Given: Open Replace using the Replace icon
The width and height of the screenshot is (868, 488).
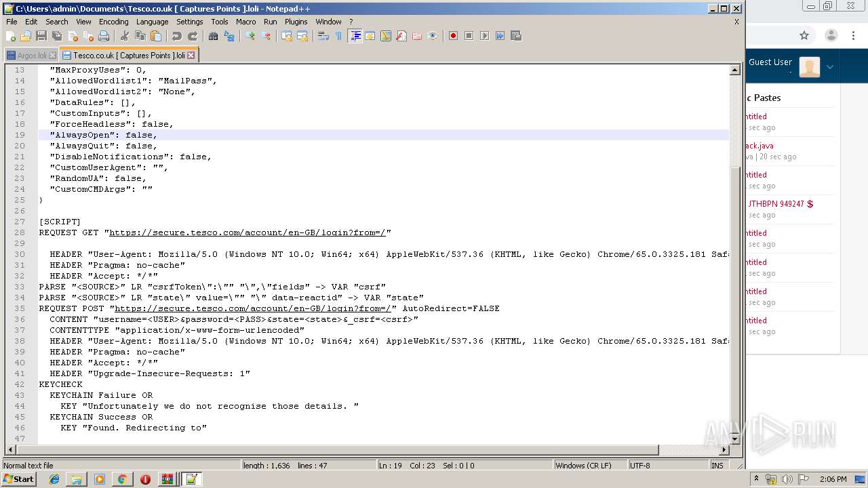Looking at the screenshot, I should click(229, 36).
